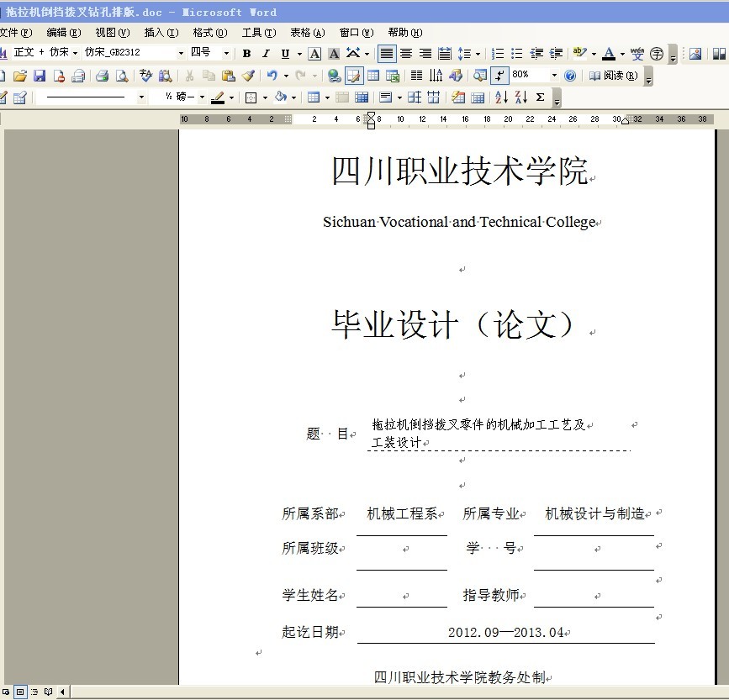Open the style dropdown showing 正文 + 仿宋
Image resolution: width=729 pixels, height=700 pixels.
coord(75,54)
